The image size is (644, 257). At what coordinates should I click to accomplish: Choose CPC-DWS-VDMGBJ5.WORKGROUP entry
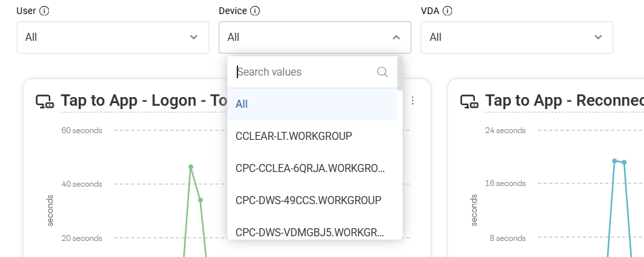click(312, 232)
